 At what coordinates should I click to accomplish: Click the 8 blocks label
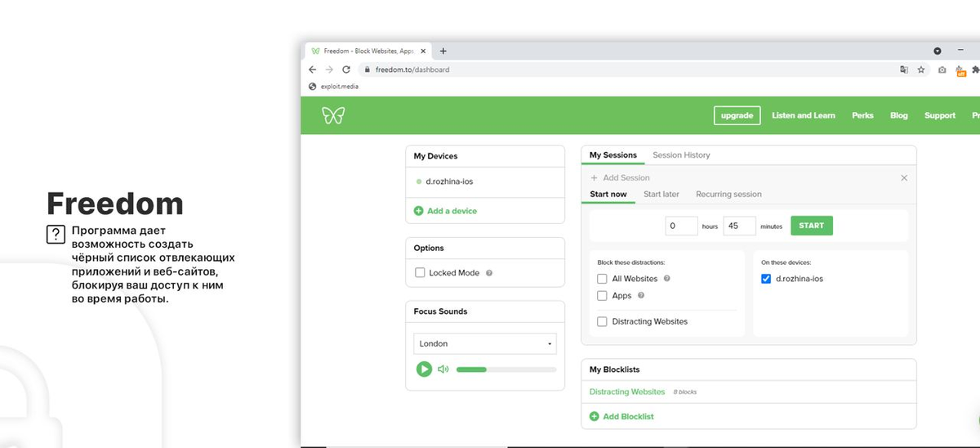685,392
